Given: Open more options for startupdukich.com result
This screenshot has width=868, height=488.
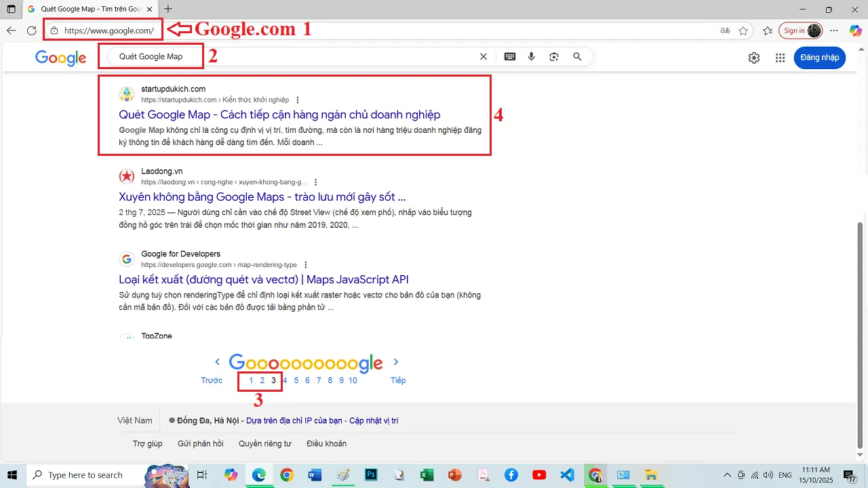Looking at the screenshot, I should click(297, 100).
